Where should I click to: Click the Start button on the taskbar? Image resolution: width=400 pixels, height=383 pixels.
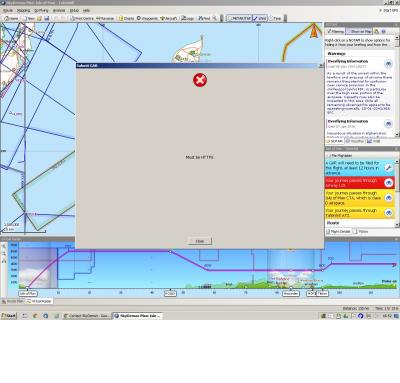[9, 315]
